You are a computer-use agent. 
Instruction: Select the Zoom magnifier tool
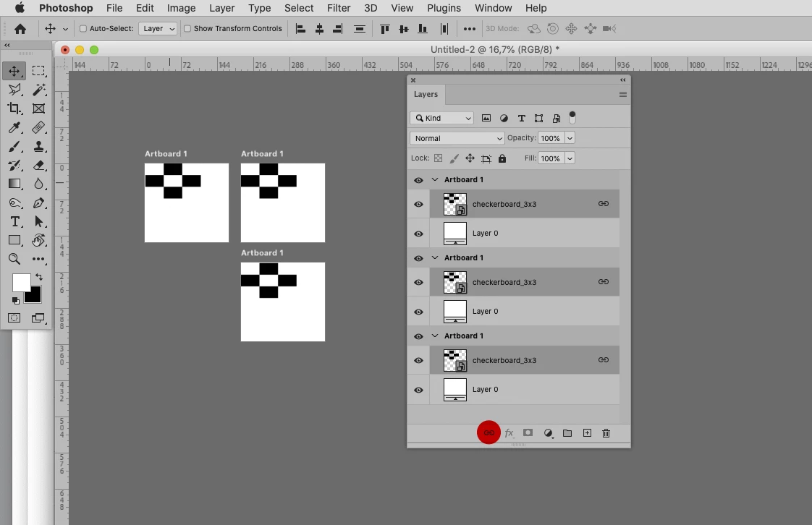[x=14, y=259]
